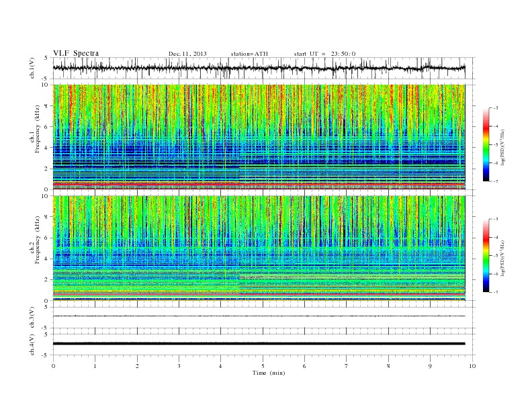Click the "-3" tick on ch.1 colorbar

coord(496,108)
